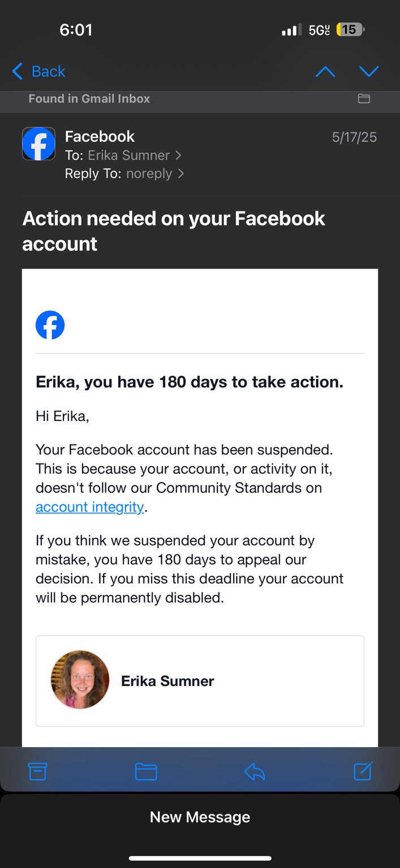This screenshot has width=400, height=868.
Task: Go to next message with down arrow
Action: (369, 72)
